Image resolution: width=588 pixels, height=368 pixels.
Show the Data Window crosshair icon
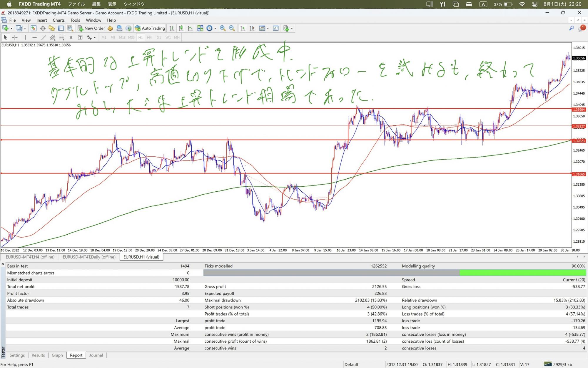click(x=43, y=28)
